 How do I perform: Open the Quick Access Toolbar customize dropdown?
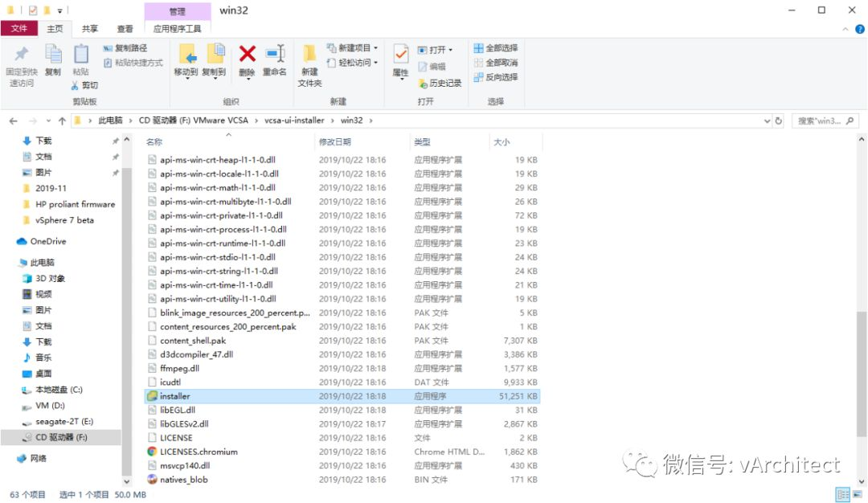coord(59,10)
